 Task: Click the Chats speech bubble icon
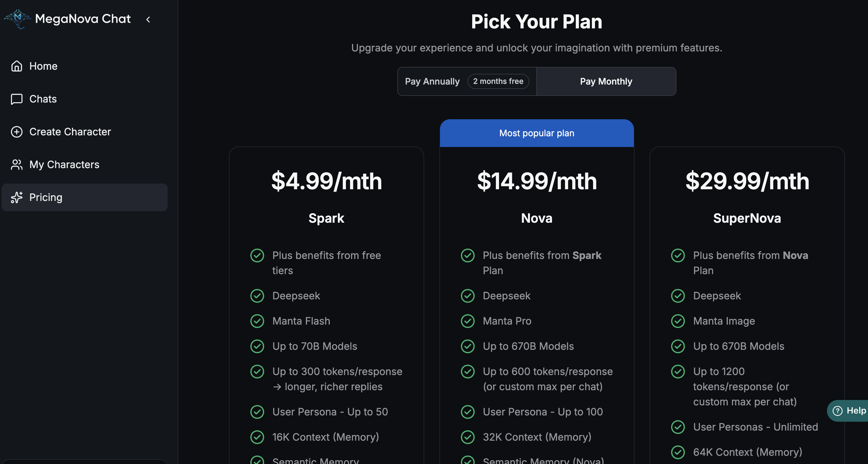(16, 99)
